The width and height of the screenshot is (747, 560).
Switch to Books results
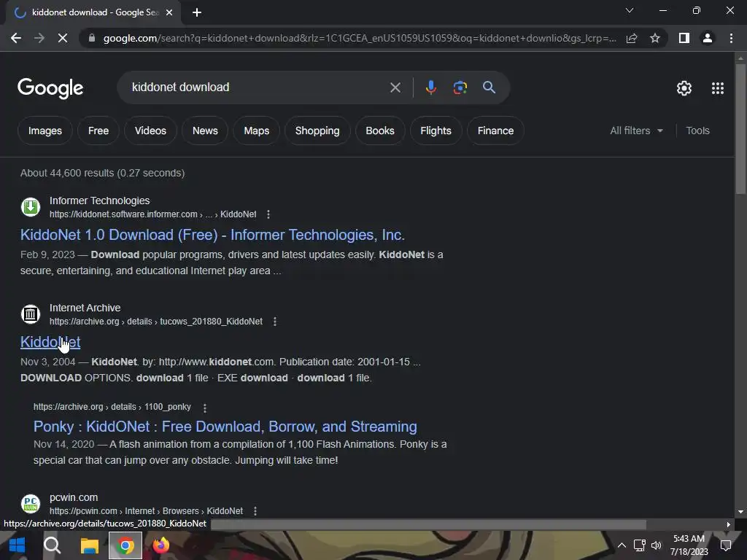(x=379, y=131)
